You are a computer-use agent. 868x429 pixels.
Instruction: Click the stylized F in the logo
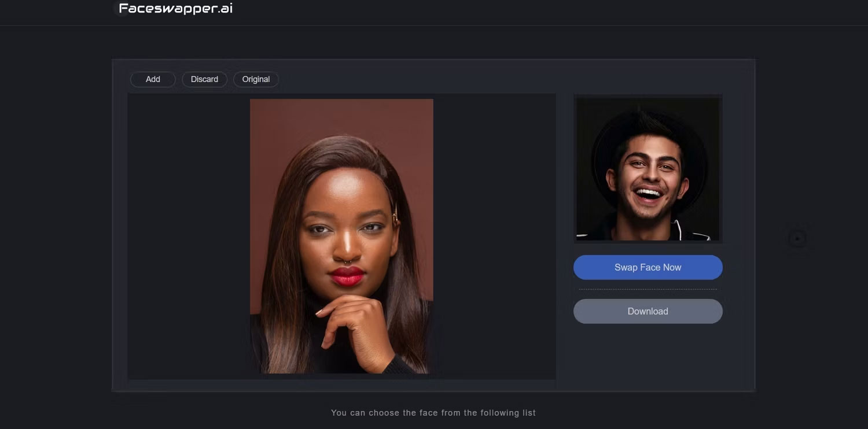[124, 9]
